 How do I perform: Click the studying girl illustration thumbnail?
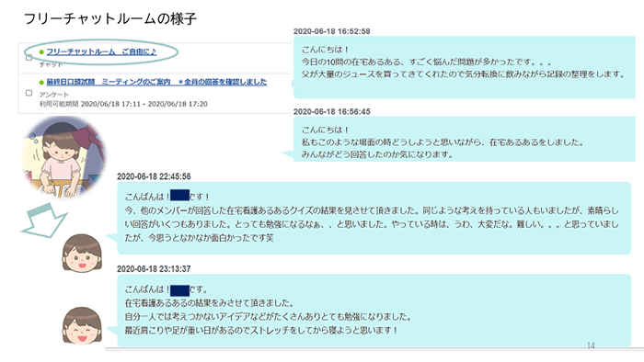point(64,157)
